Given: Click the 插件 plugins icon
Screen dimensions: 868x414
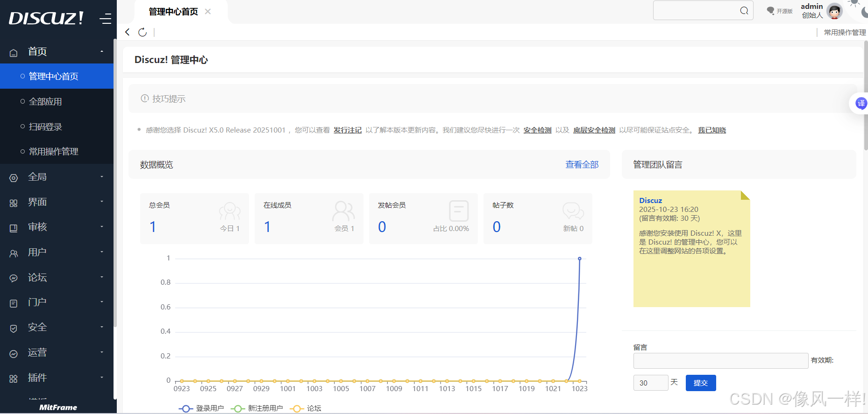Looking at the screenshot, I should (14, 379).
